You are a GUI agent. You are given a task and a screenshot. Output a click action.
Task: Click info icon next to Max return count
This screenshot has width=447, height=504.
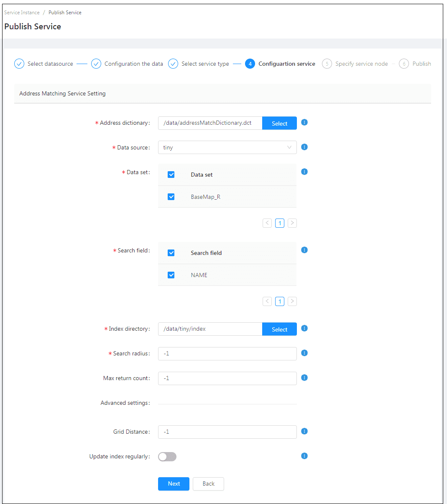(304, 378)
